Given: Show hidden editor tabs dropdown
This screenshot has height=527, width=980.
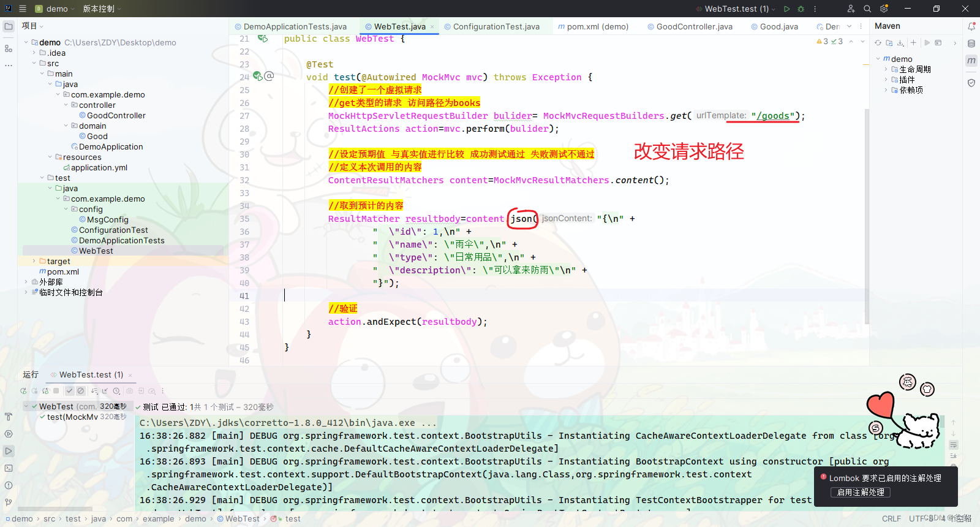Looking at the screenshot, I should (849, 26).
